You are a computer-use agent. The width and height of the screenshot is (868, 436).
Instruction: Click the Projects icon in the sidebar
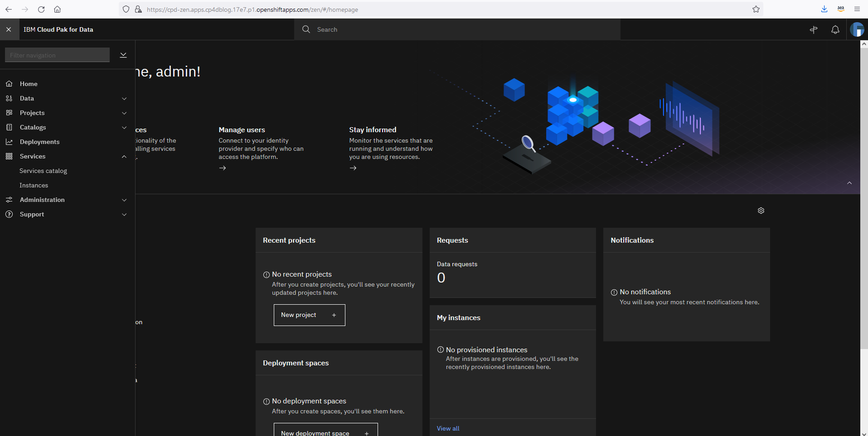coord(9,113)
